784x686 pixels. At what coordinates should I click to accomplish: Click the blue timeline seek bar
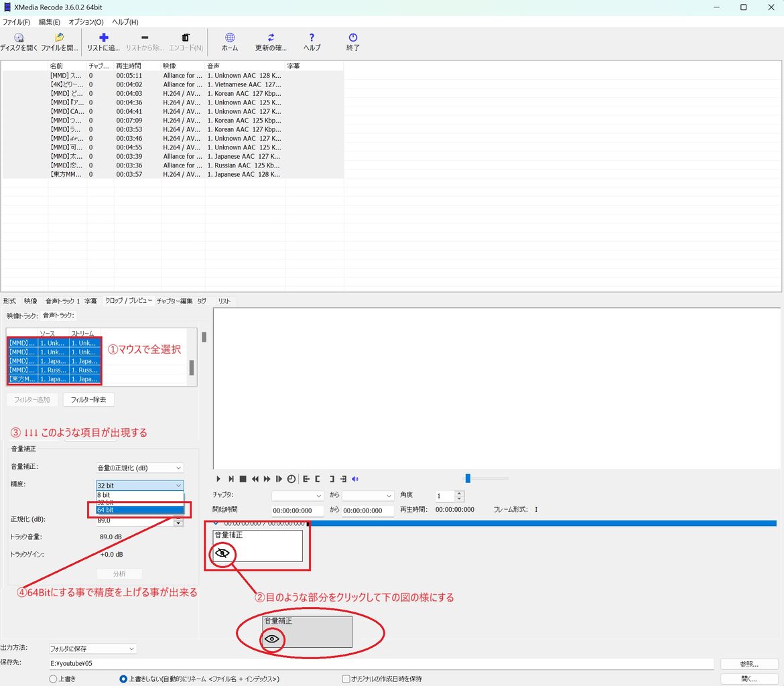(543, 523)
